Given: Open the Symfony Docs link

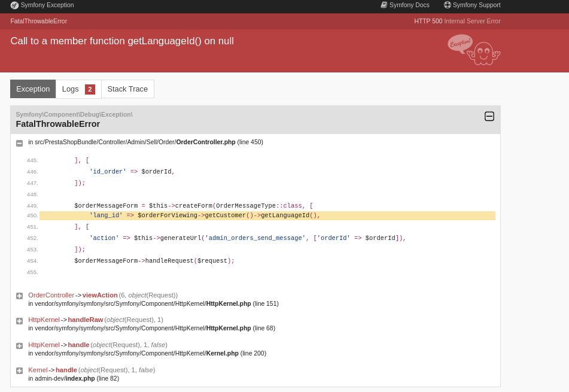Looking at the screenshot, I should (409, 5).
